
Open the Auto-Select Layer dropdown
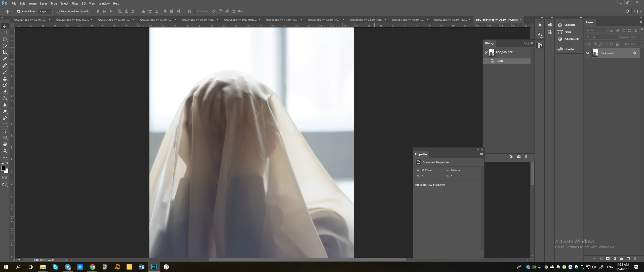click(46, 11)
